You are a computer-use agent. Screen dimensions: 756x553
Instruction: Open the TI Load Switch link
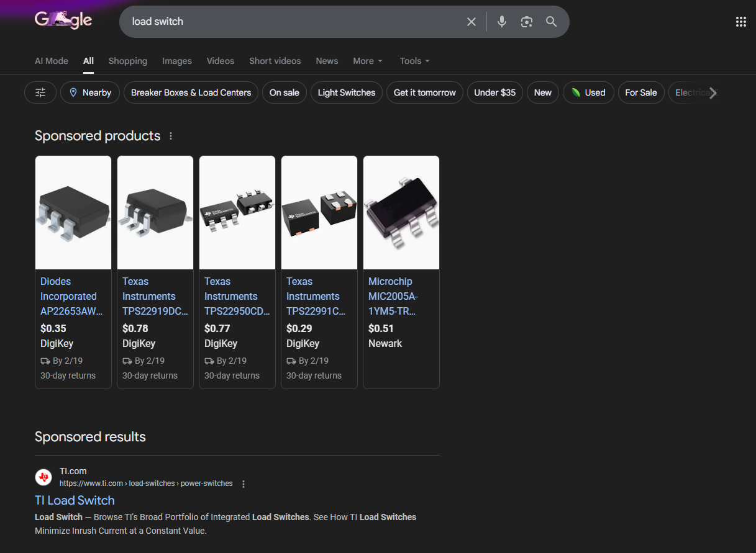point(75,500)
